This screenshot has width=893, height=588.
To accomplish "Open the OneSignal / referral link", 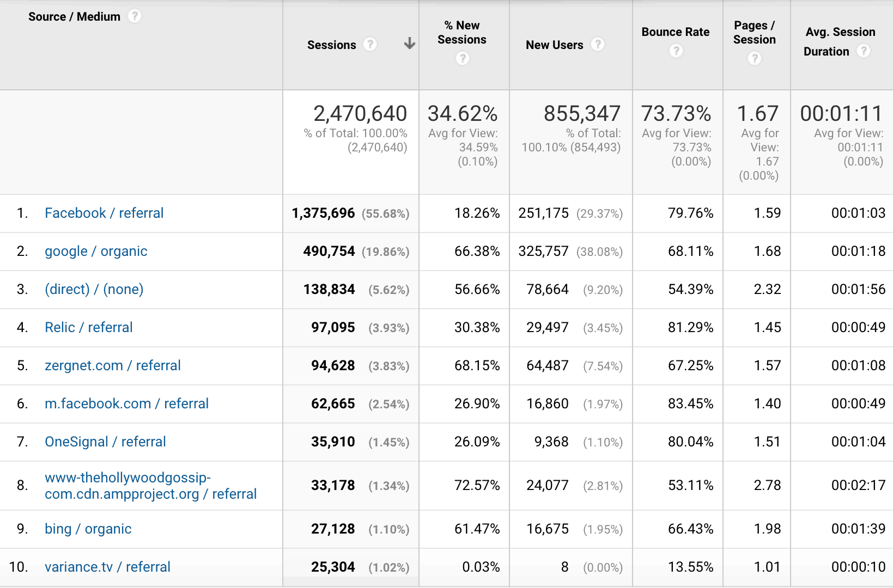I will [x=105, y=442].
